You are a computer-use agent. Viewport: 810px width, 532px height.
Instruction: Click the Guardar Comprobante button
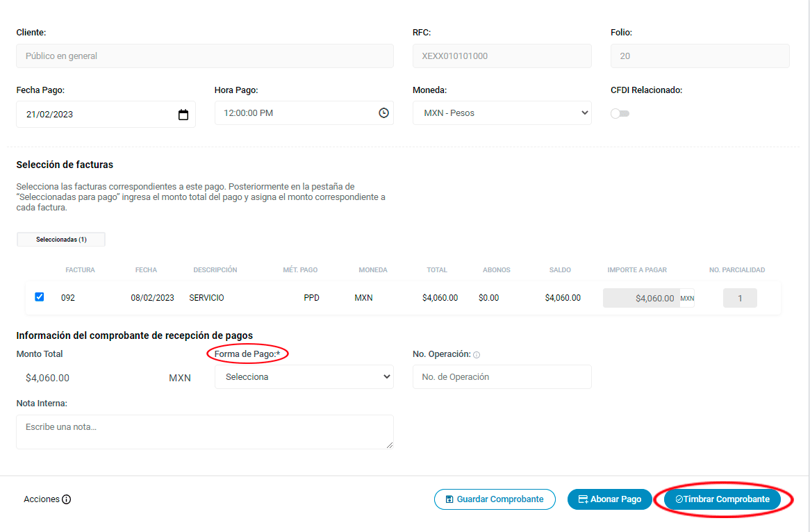tap(495, 499)
